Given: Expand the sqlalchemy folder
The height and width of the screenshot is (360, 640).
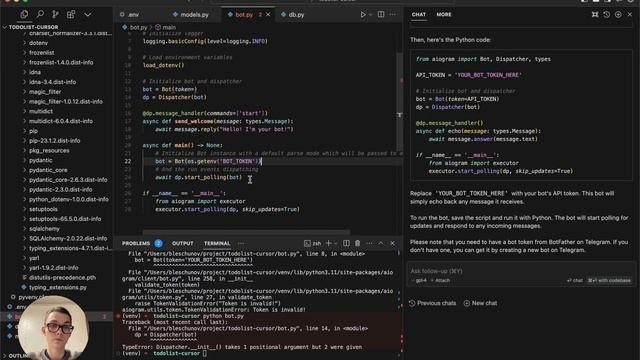Looking at the screenshot, I should tap(44, 229).
